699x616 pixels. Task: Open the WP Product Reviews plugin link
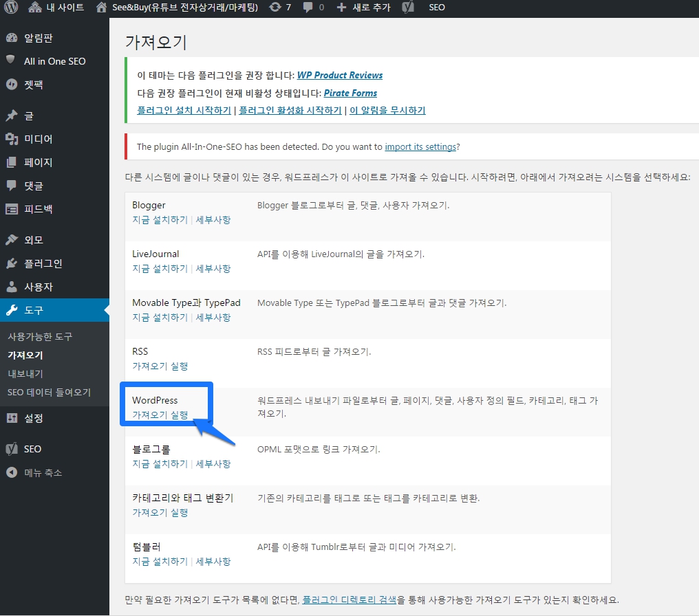(339, 75)
